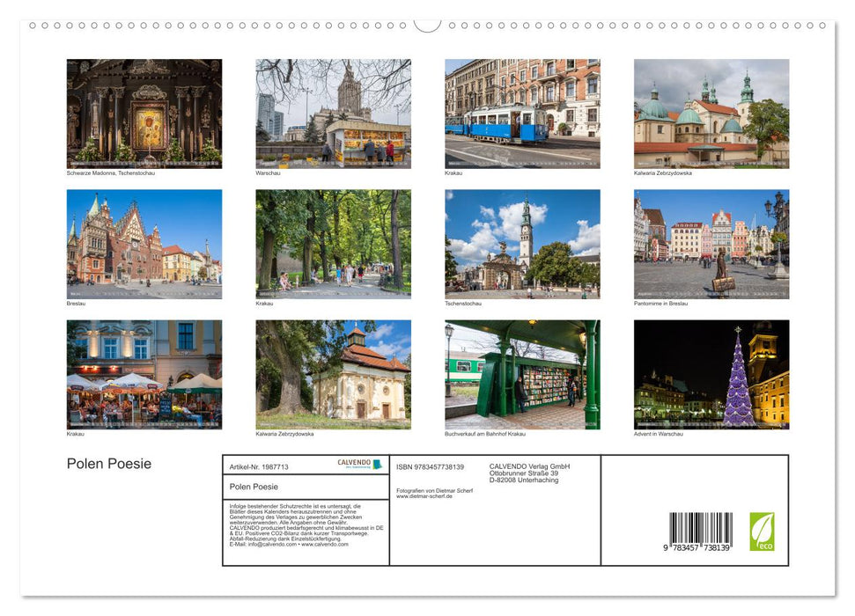Open the Breslau town hall picture

point(144,243)
